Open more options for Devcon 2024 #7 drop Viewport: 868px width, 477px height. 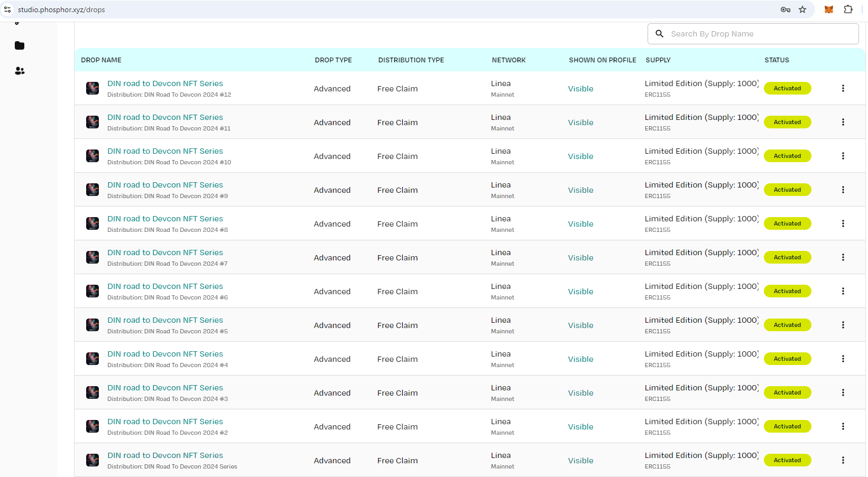pyautogui.click(x=843, y=257)
